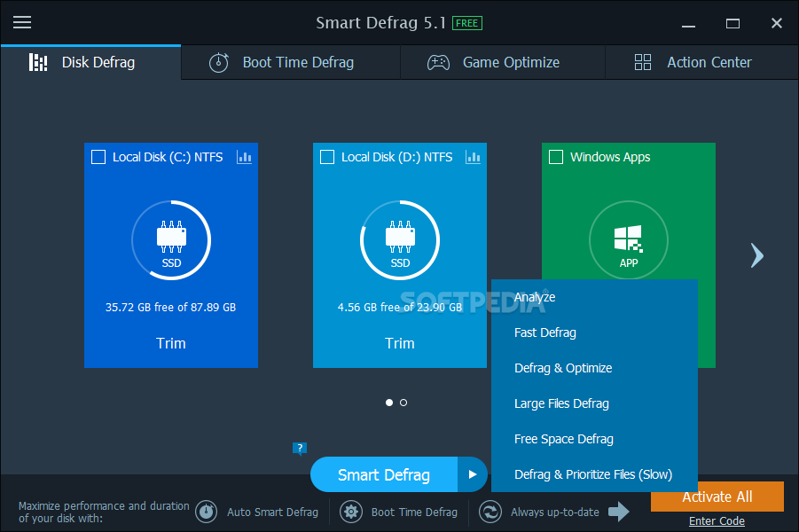Image resolution: width=799 pixels, height=532 pixels.
Task: Tick the Local Disk (C:) checkbox
Action: coord(98,157)
